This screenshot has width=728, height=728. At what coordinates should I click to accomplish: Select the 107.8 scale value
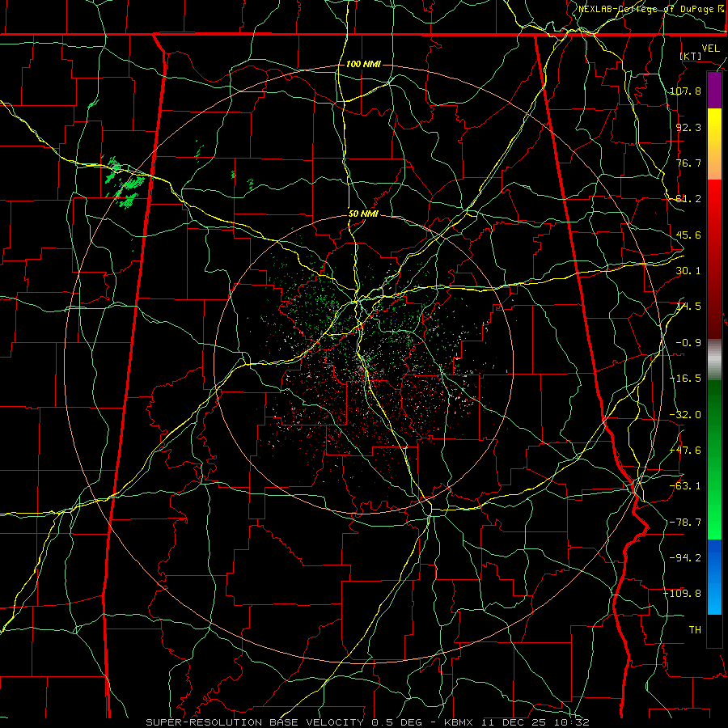tap(685, 91)
